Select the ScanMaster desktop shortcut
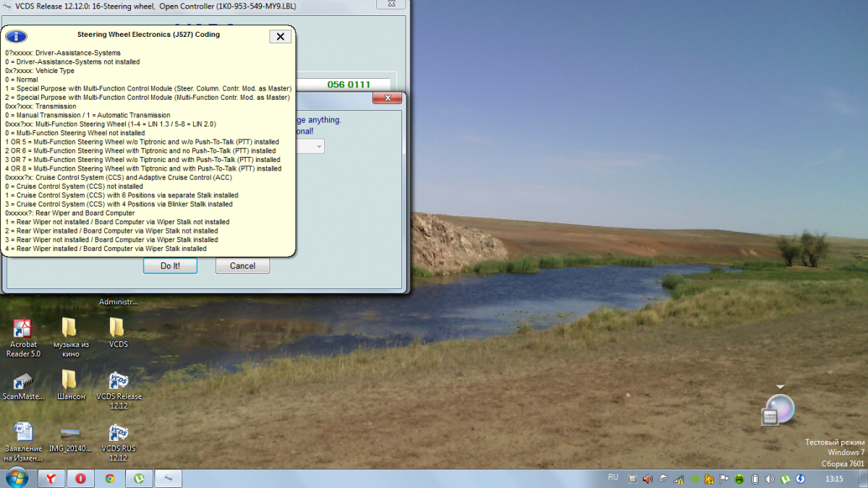Viewport: 868px width, 488px height. [x=23, y=387]
